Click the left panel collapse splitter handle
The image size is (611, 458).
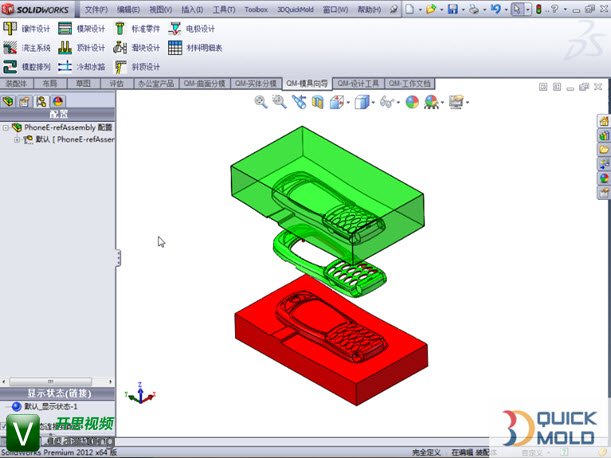pyautogui.click(x=118, y=258)
